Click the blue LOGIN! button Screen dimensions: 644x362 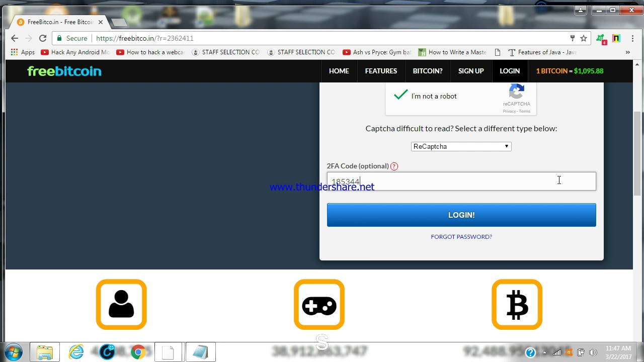tap(461, 215)
